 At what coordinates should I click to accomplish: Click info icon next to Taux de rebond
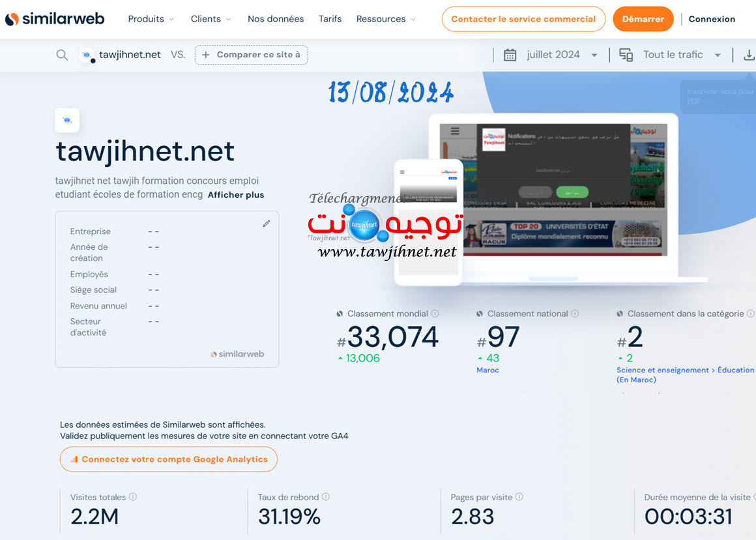pyautogui.click(x=326, y=496)
